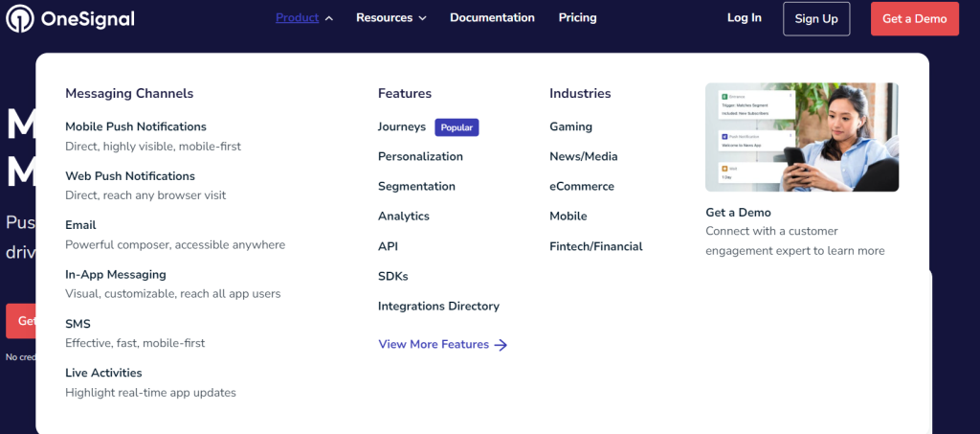Click the Log In link

click(744, 18)
